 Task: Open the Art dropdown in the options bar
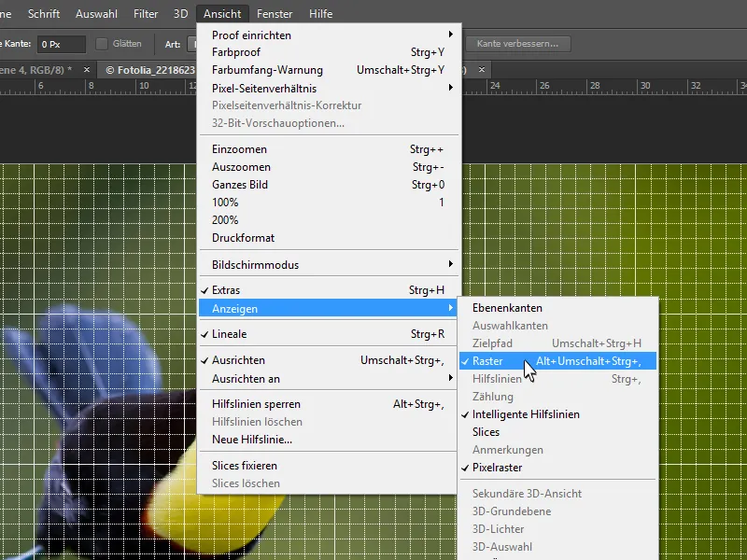[x=192, y=43]
